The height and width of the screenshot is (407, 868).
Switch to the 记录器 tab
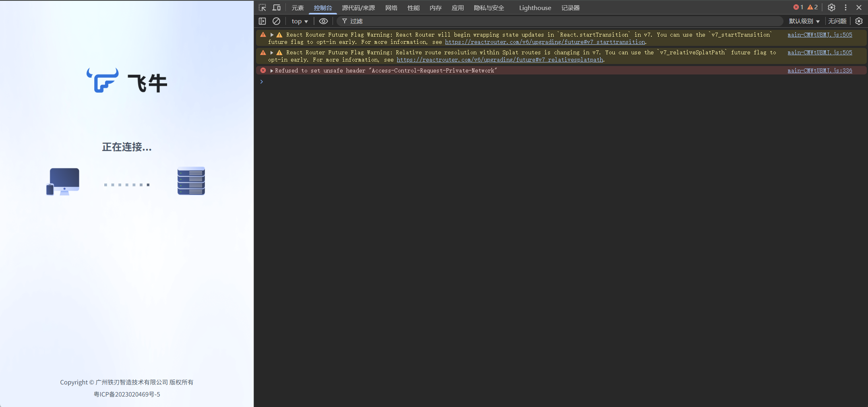[x=570, y=8]
